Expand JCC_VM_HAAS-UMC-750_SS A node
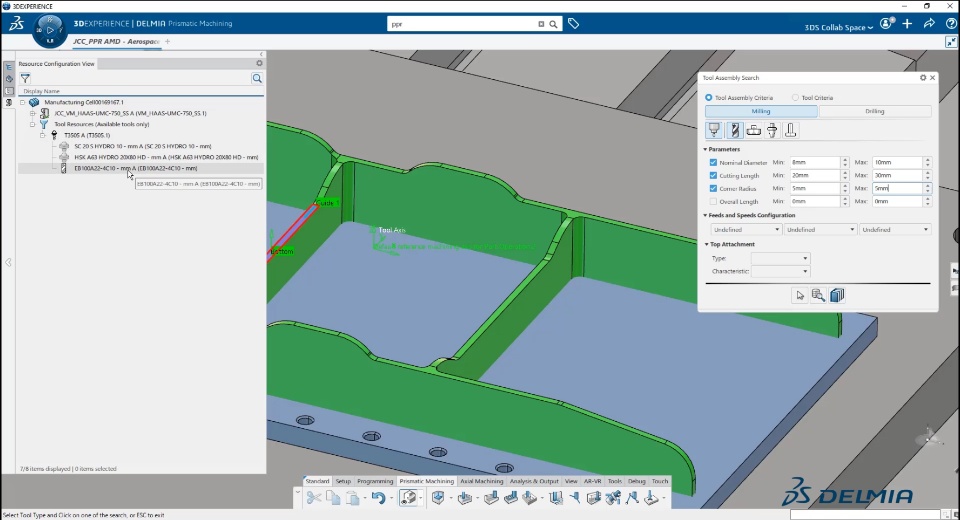 [32, 113]
